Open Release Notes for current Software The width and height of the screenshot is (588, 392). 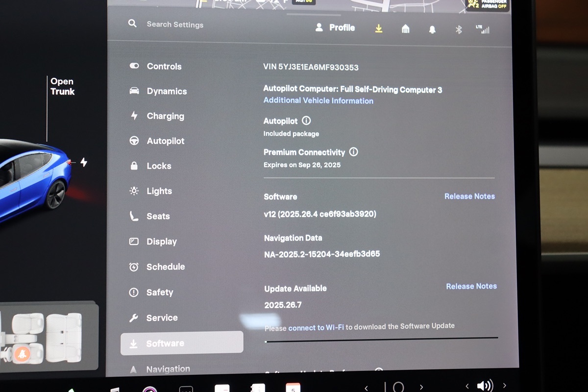click(x=469, y=196)
